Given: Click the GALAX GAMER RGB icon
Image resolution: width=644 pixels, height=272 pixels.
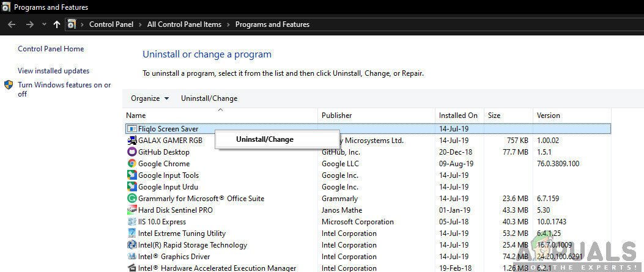Looking at the screenshot, I should click(131, 141).
